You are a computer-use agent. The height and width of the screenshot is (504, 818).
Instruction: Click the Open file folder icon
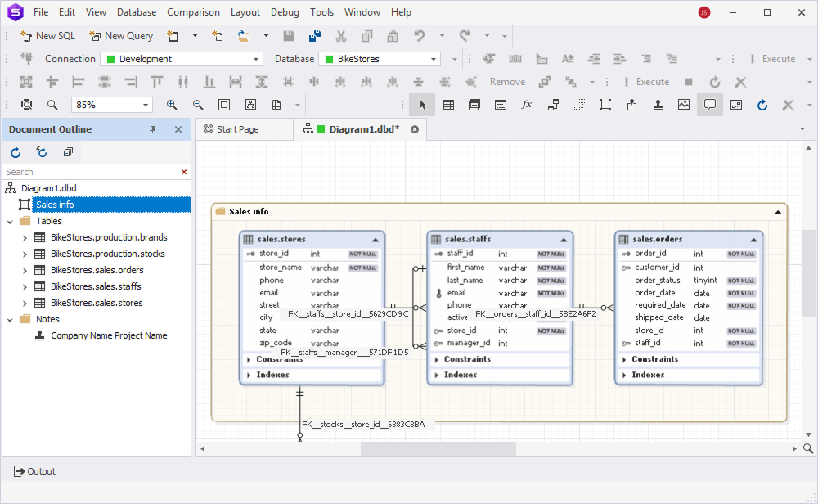point(244,36)
